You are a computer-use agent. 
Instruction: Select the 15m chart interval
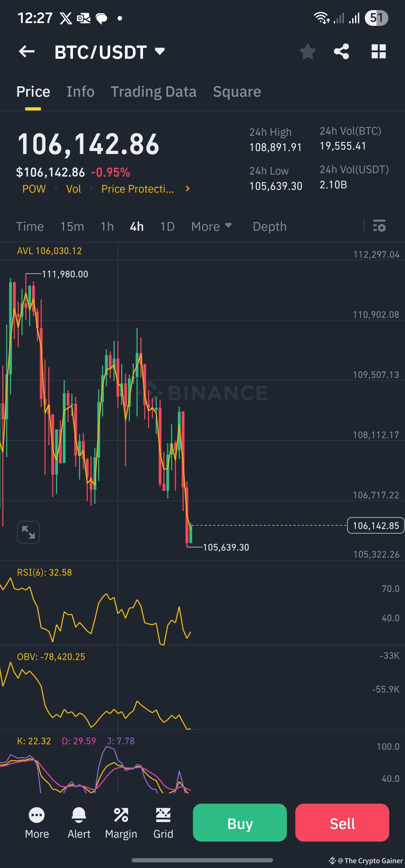point(72,227)
